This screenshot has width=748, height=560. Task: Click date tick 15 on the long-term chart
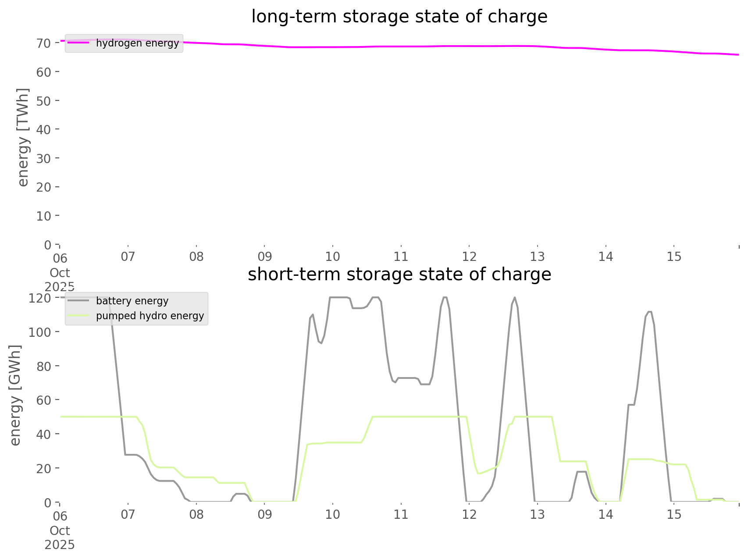pos(674,257)
